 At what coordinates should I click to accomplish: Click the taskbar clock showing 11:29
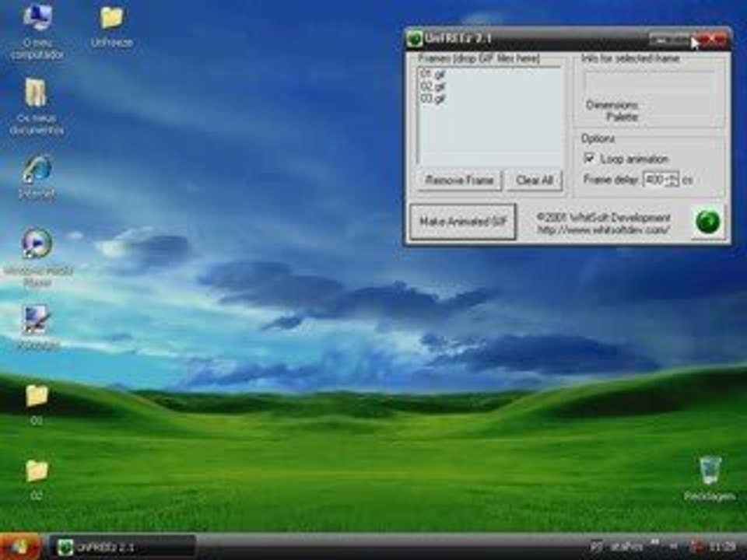721,546
